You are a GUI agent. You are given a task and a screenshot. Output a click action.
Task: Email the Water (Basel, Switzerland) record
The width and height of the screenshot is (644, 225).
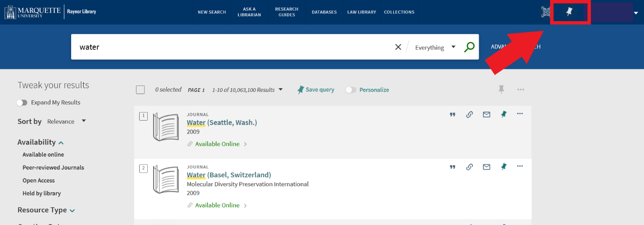(486, 167)
